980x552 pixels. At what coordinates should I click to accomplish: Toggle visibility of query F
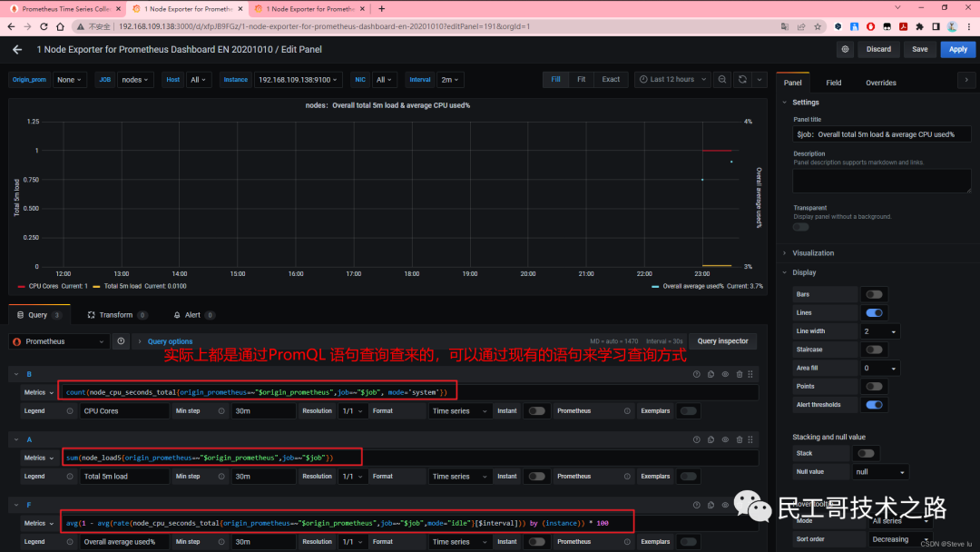click(725, 505)
